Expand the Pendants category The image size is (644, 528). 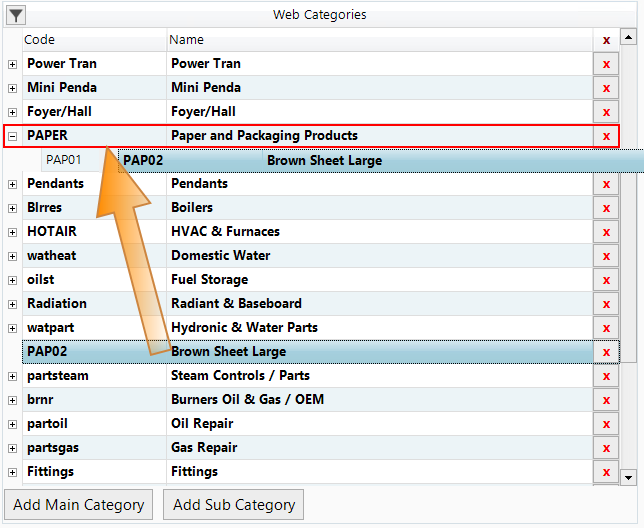coord(13,184)
